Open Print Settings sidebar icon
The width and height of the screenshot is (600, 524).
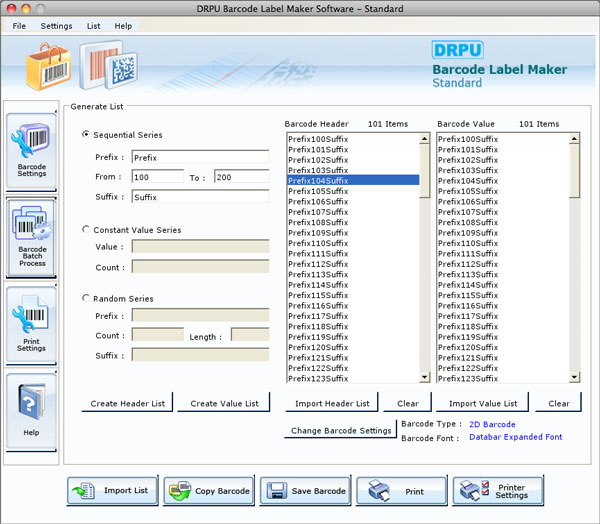coord(31,324)
